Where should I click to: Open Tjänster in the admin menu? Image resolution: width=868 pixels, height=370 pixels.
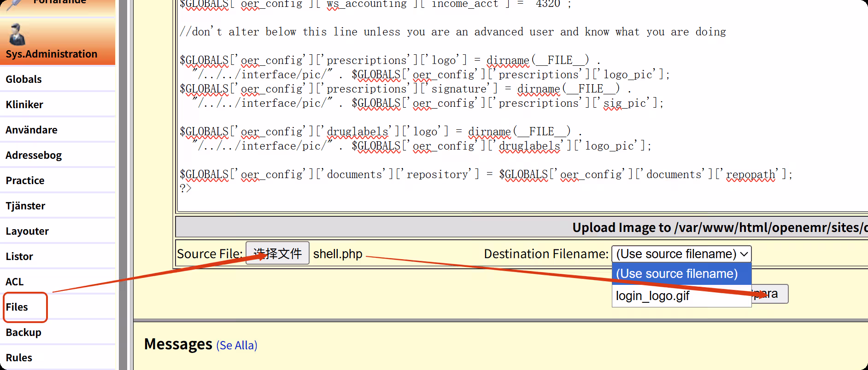25,206
